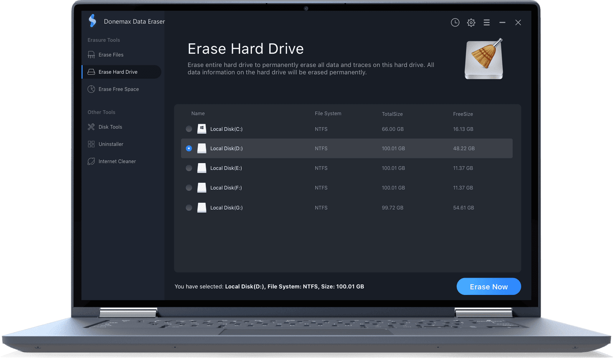614x364 pixels.
Task: Click the File System column header
Action: point(328,114)
